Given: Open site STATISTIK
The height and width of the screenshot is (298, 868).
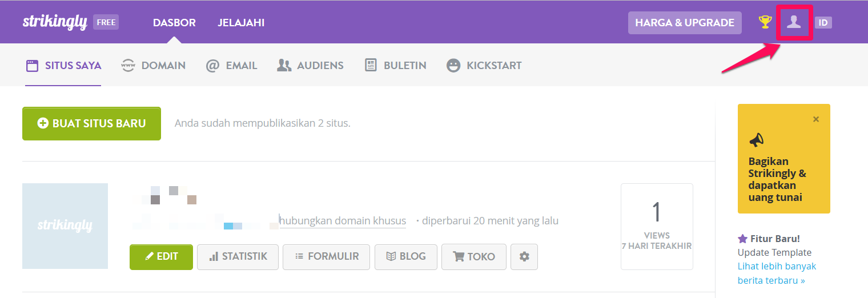Looking at the screenshot, I should 238,257.
